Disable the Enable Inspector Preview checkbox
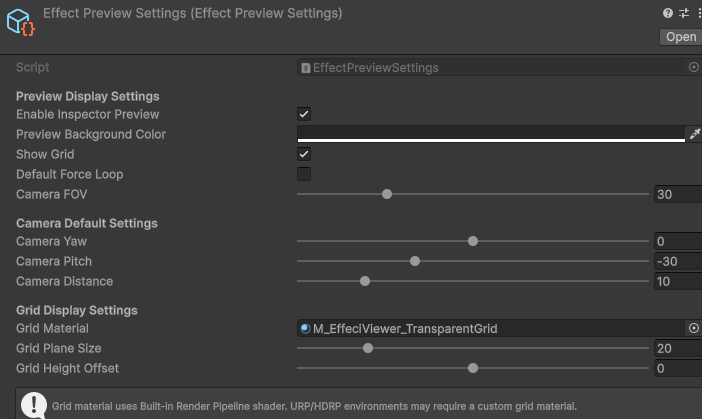Image resolution: width=702 pixels, height=419 pixels. coord(304,114)
